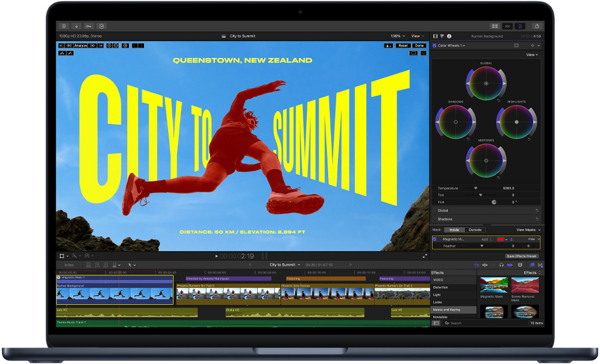Click the Temperature slider handle
This screenshot has width=600, height=364.
(x=476, y=189)
